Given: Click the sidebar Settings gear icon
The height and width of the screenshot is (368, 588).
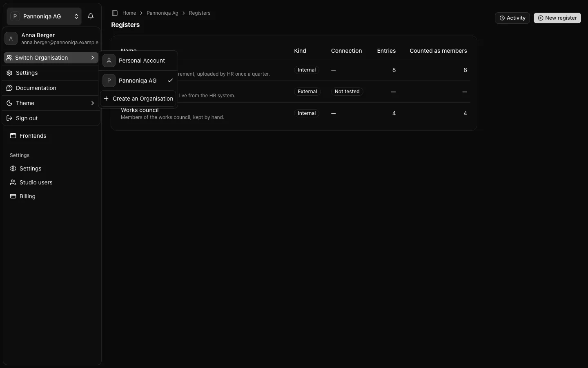Looking at the screenshot, I should tap(13, 168).
